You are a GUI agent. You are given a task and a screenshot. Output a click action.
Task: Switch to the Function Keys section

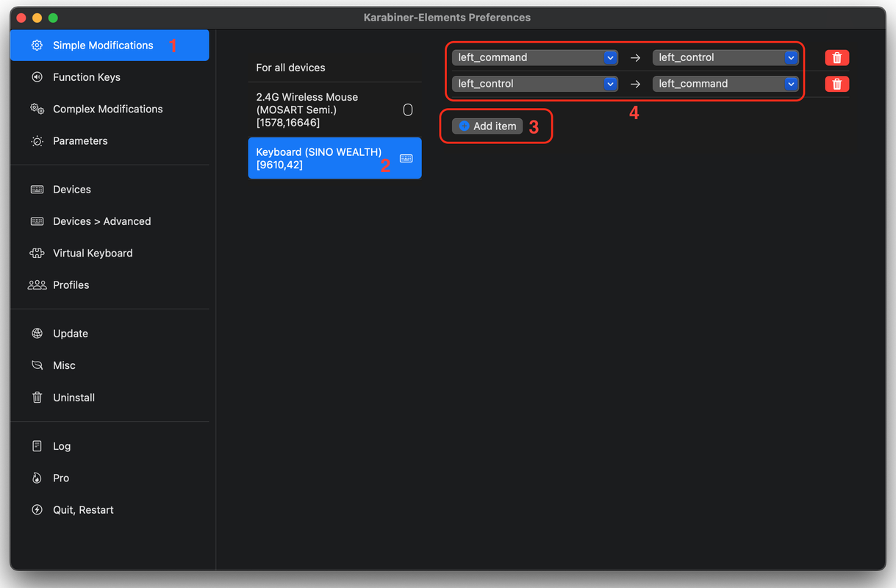click(x=110, y=77)
